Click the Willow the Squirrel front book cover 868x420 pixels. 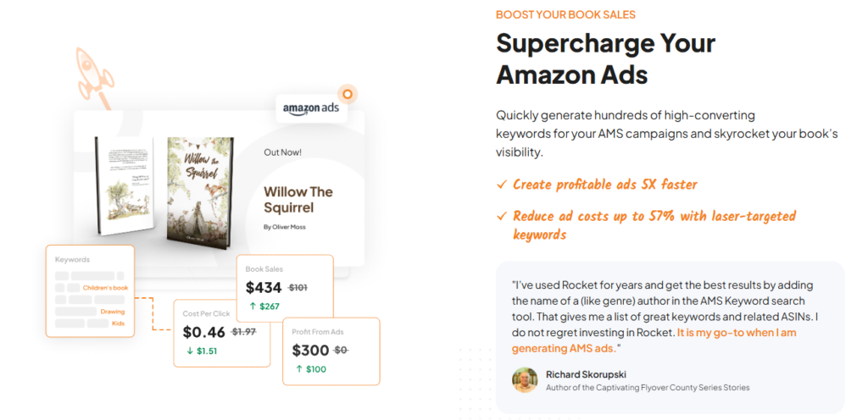coord(200,189)
